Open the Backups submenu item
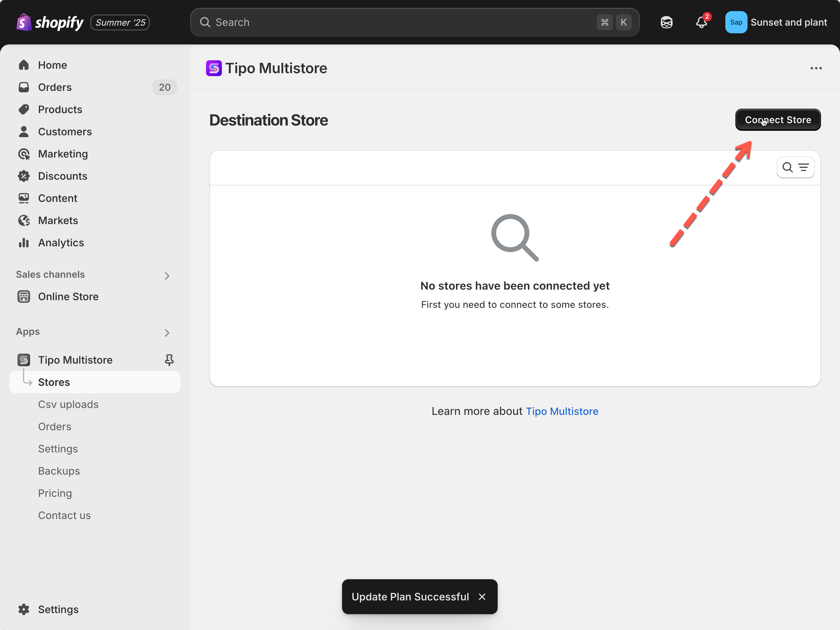This screenshot has width=840, height=630. pyautogui.click(x=59, y=471)
